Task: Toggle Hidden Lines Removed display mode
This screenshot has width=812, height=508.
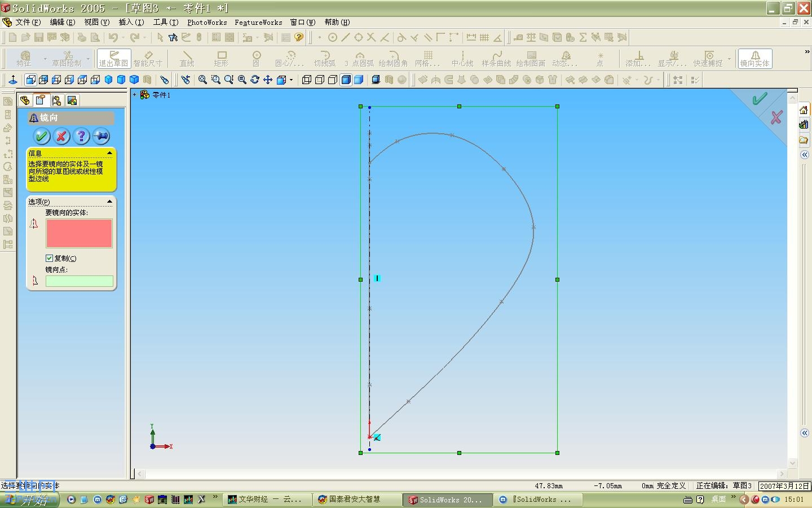Action: (333, 80)
